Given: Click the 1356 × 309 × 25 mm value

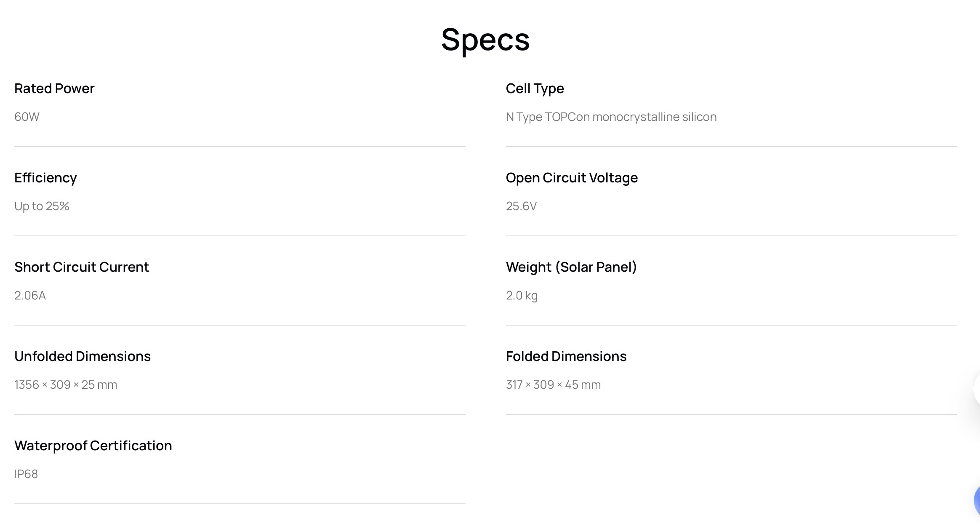Looking at the screenshot, I should click(66, 385).
